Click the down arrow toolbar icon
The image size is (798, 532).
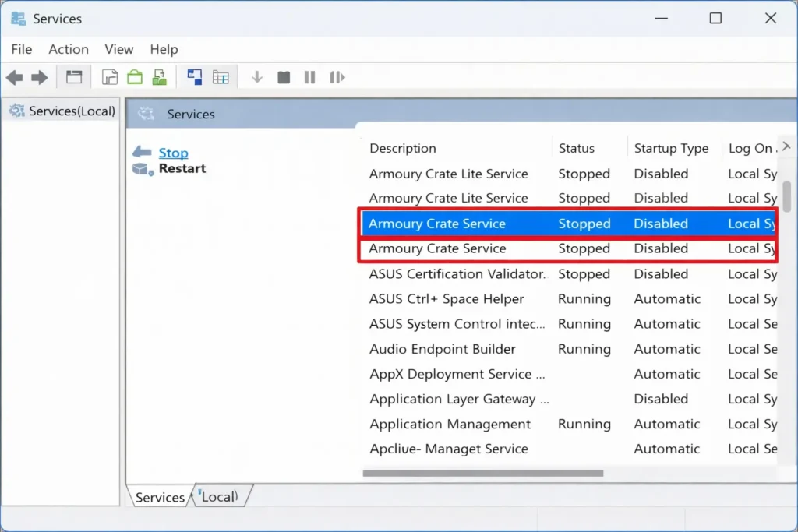tap(257, 77)
